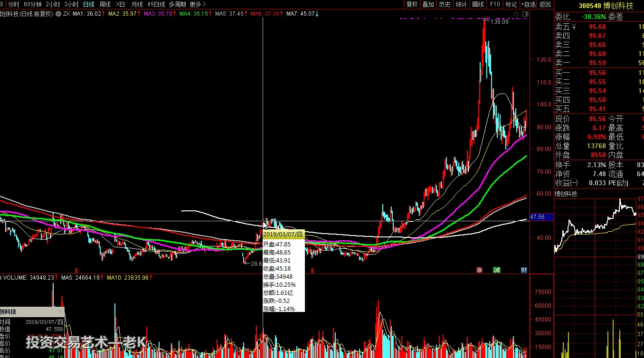Expand the 更多 periods menu
Screen dimensions: 644x358
tap(198, 4)
